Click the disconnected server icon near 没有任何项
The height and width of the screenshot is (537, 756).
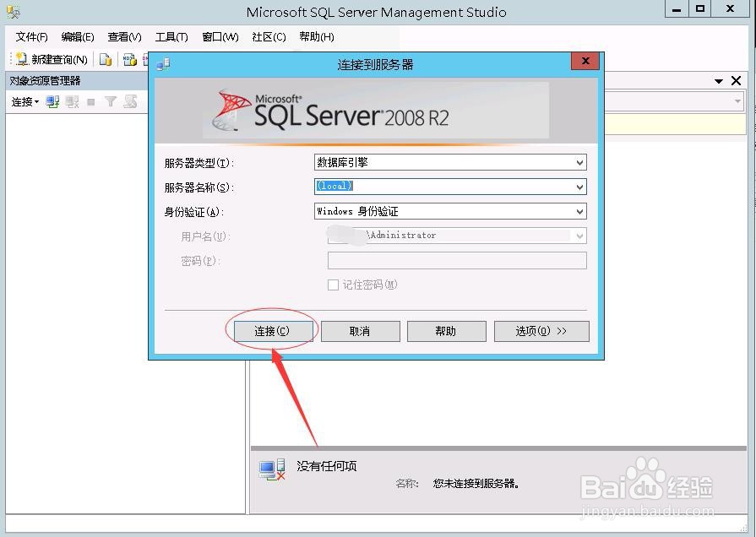point(272,469)
